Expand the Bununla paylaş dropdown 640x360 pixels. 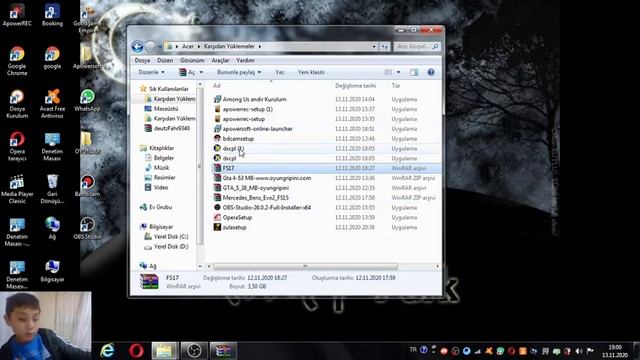tap(239, 72)
